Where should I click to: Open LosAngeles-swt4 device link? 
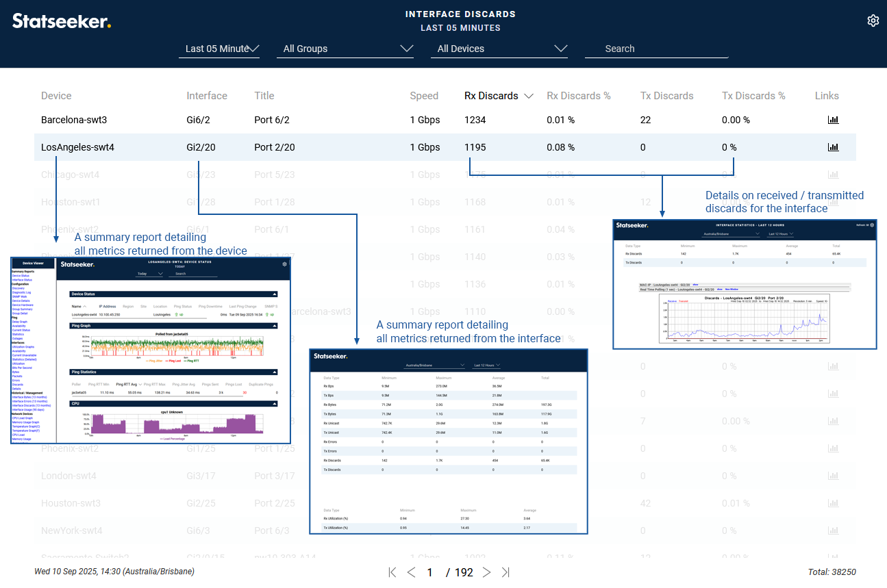(x=77, y=147)
